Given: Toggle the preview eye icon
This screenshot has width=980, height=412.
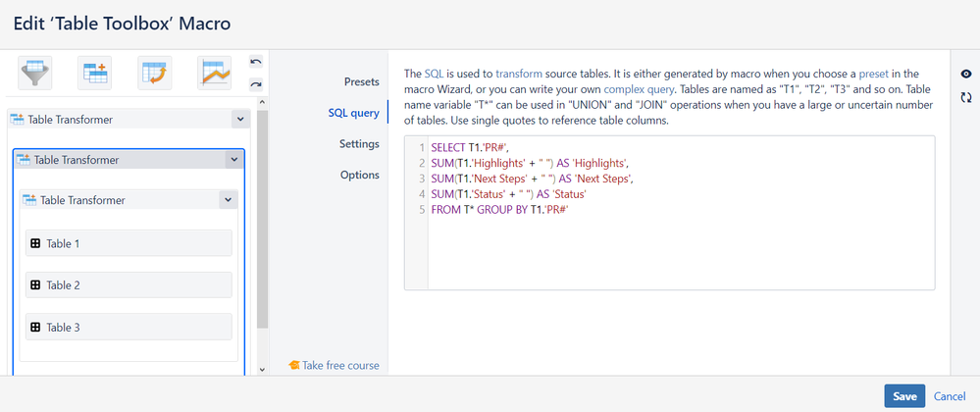Looking at the screenshot, I should coord(966,74).
